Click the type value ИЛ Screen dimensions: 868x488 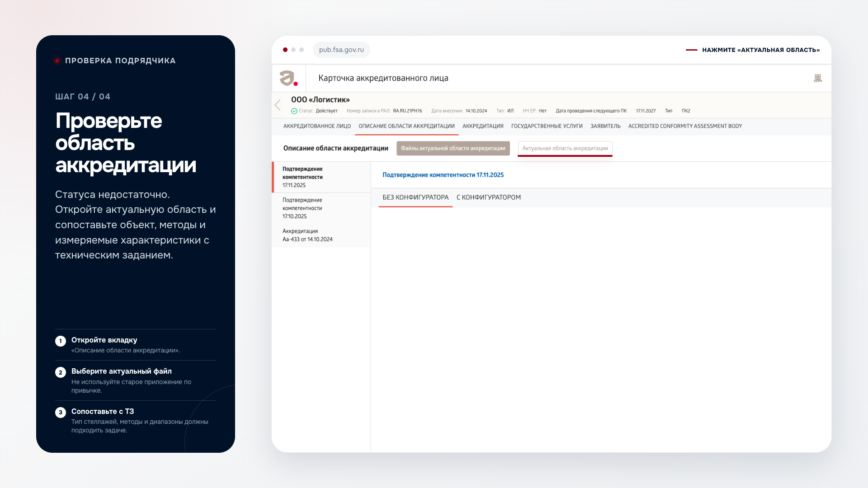point(510,111)
